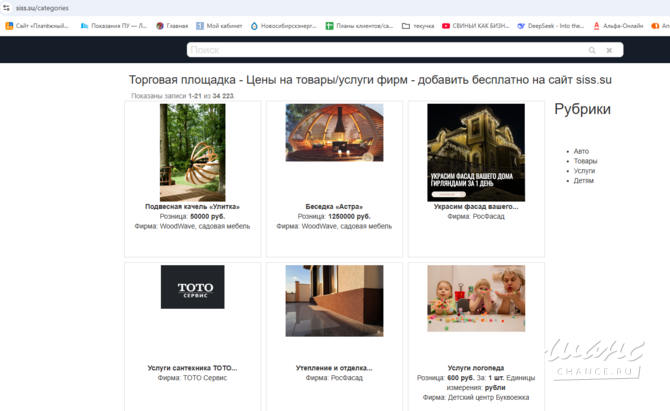Viewport: 670px width, 411px height.
Task: Click the hanging swing chair photo
Action: 192,153
